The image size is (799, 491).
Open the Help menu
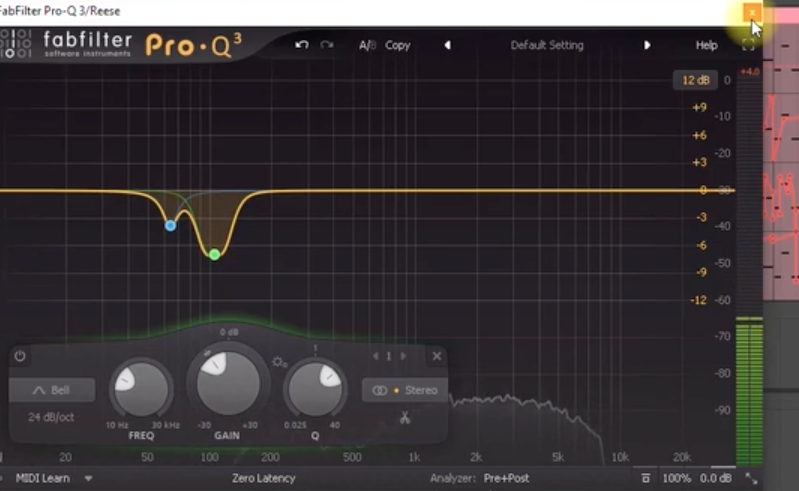pos(706,46)
